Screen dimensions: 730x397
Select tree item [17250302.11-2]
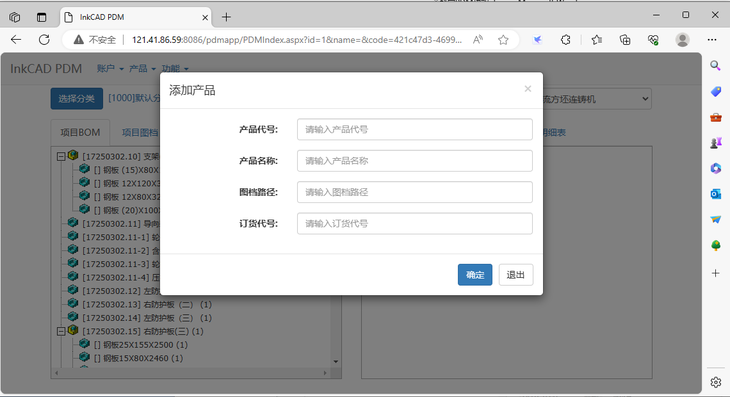coord(121,250)
